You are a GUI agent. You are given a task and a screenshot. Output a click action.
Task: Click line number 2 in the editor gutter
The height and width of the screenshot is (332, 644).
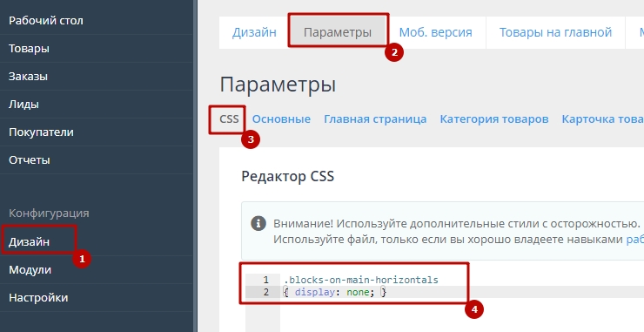(x=265, y=292)
